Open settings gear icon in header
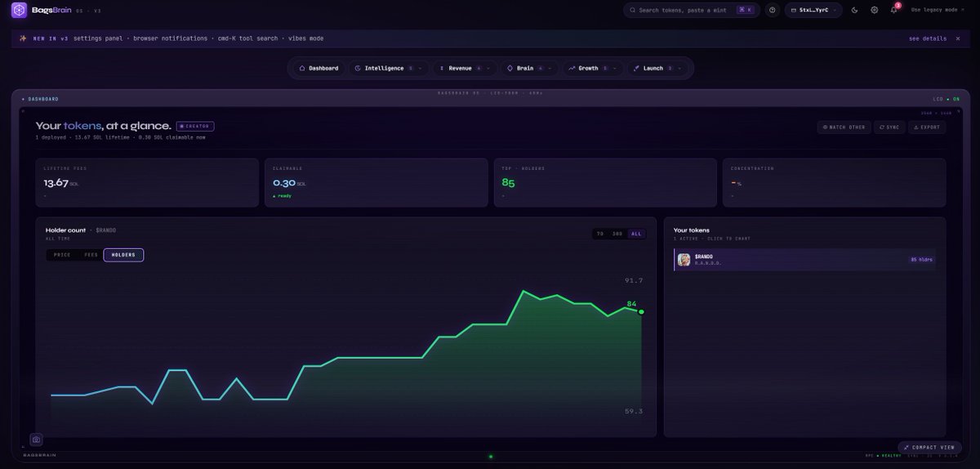This screenshot has height=469, width=980. click(874, 10)
